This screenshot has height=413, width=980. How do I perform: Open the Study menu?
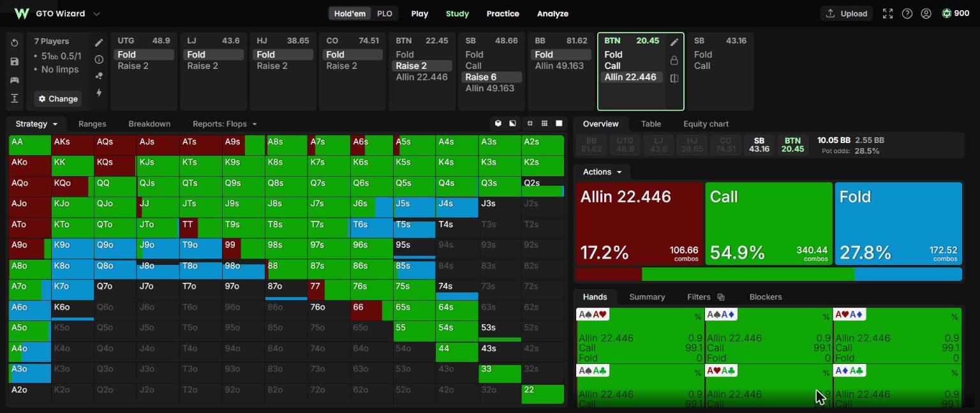pos(457,13)
